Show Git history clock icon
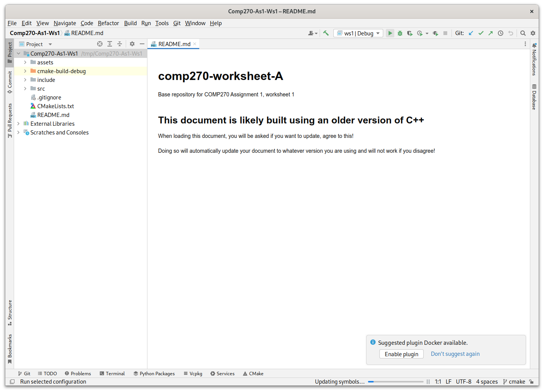Screen dimensions: 544x392 coord(501,33)
